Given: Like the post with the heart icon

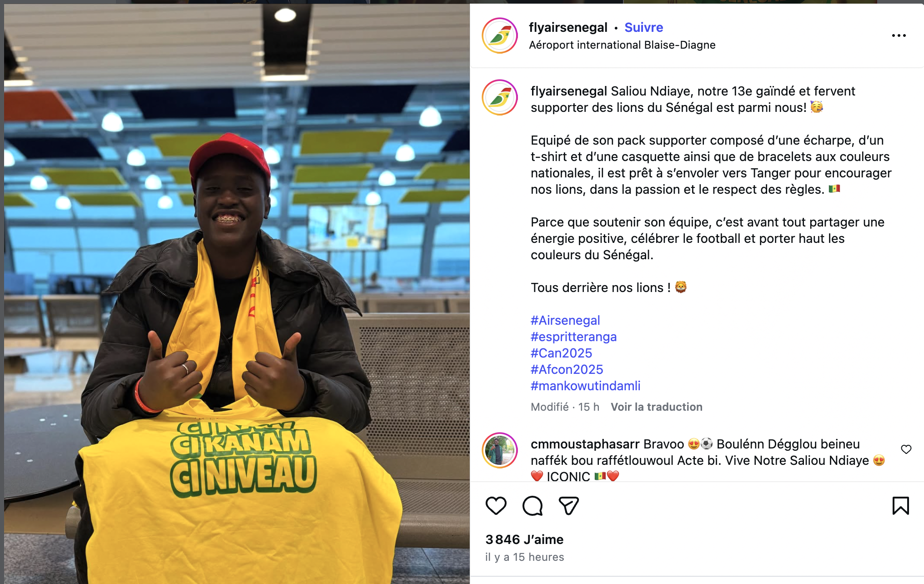Looking at the screenshot, I should (496, 506).
